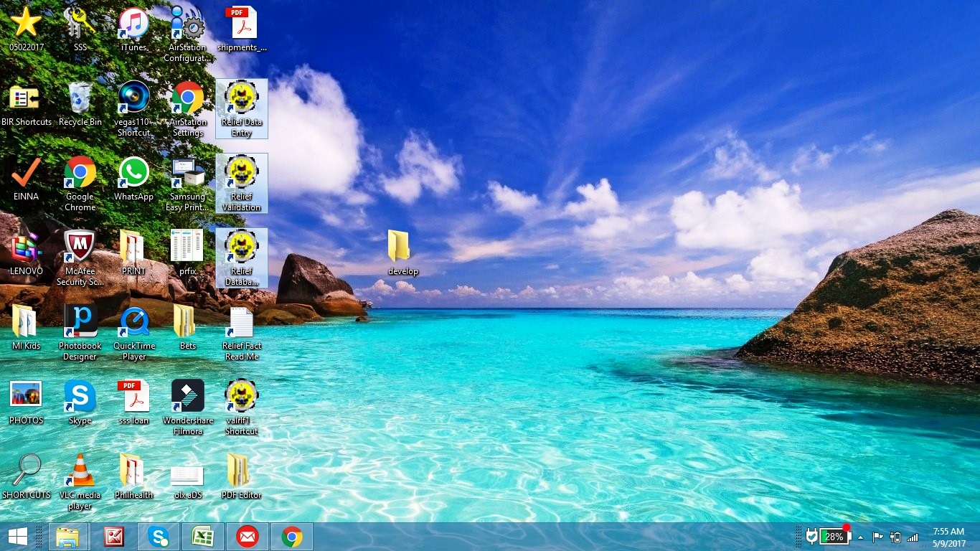Open Chrome from the taskbar
This screenshot has height=551, width=980.
pyautogui.click(x=292, y=537)
